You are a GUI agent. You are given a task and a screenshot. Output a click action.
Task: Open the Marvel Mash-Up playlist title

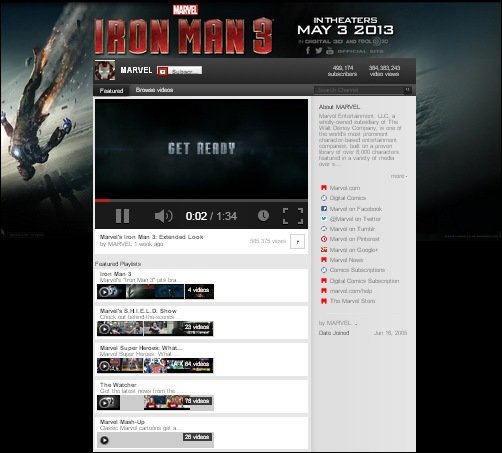(122, 422)
